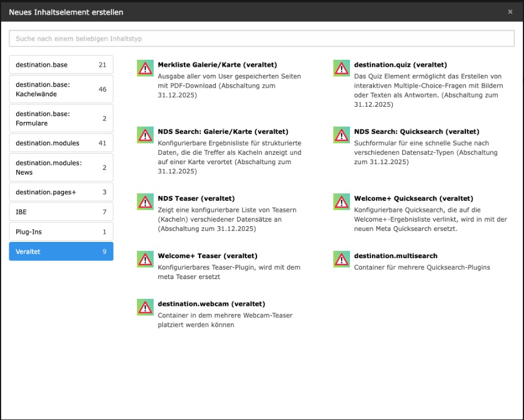Select the destination.base: Formulare category
Viewport: 524px width, 420px height.
pos(61,118)
